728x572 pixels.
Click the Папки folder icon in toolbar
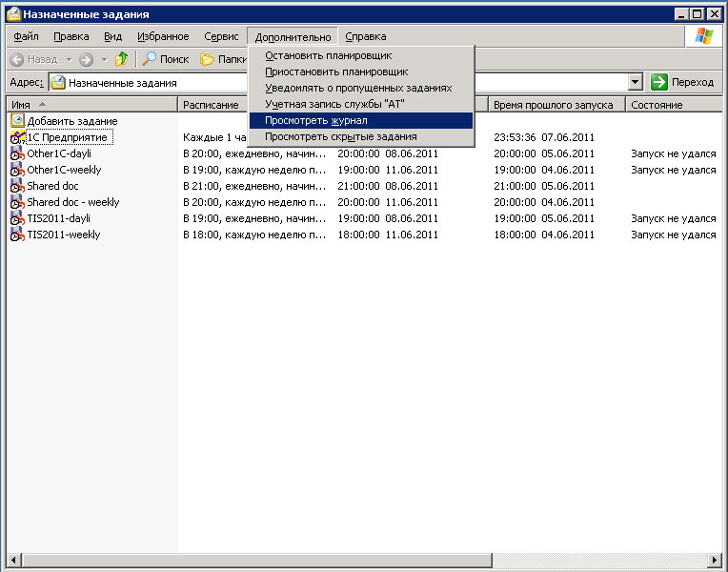pos(207,59)
